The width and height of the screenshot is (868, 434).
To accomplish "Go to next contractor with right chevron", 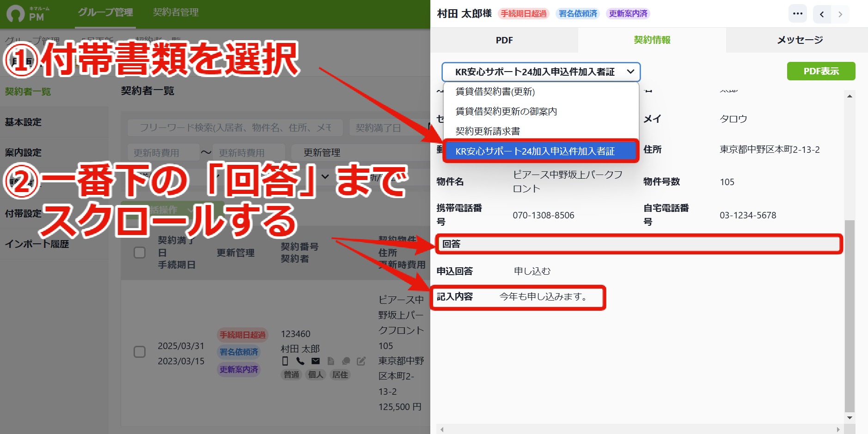I will (840, 14).
